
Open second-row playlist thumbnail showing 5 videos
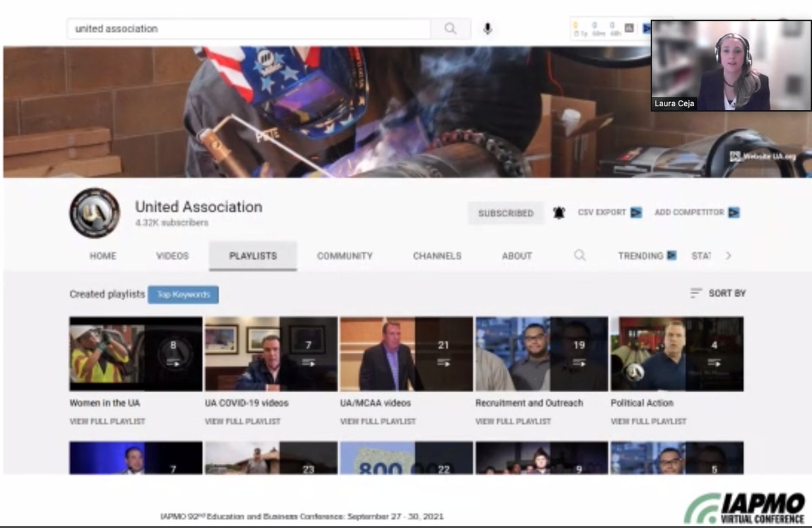click(x=677, y=458)
